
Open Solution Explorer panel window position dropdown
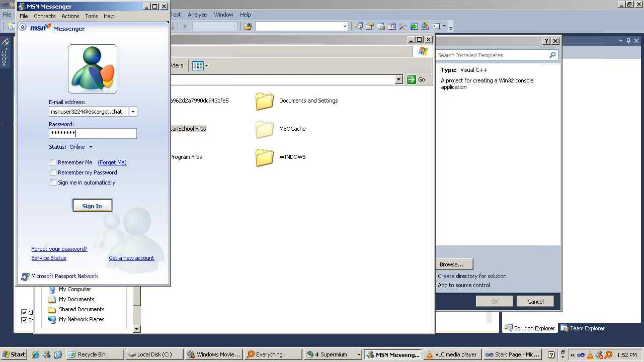coord(621,41)
